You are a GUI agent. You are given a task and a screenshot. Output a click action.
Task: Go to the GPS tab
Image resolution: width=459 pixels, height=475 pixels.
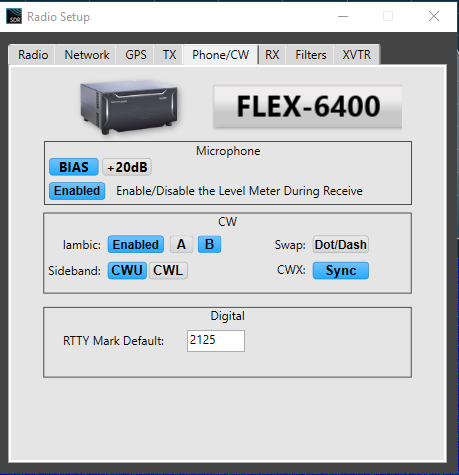(136, 55)
